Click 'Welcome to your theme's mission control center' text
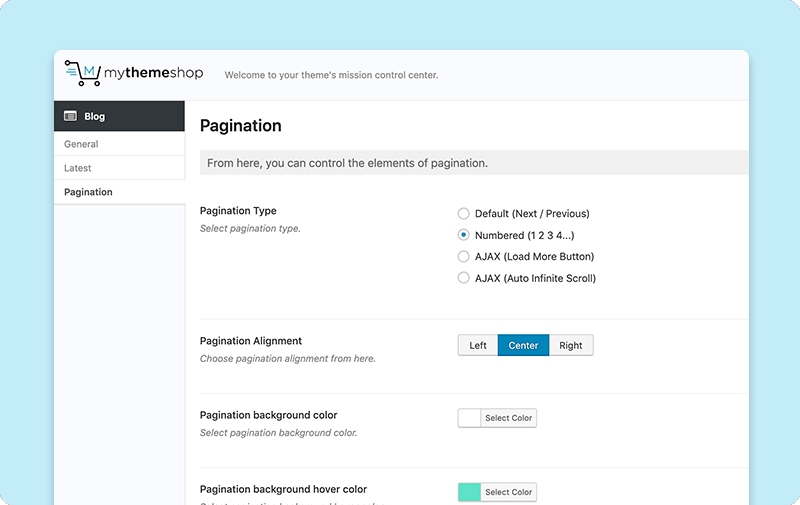800x505 pixels. coord(331,75)
